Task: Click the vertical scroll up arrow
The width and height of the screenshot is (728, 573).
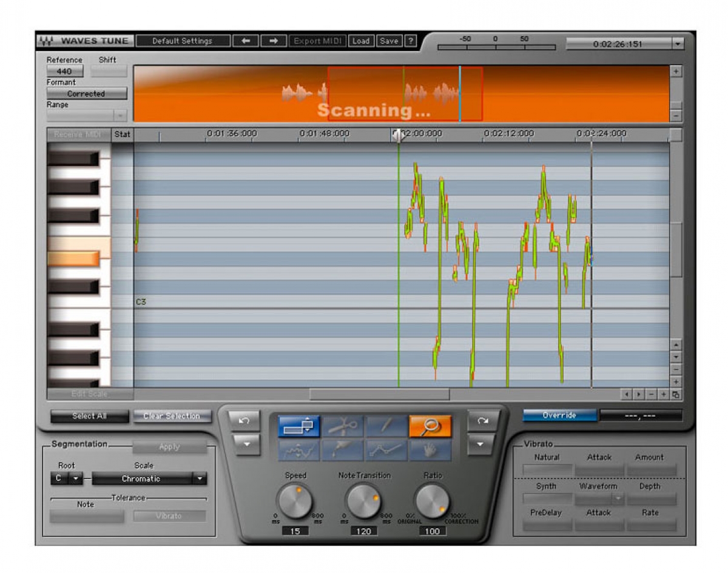Action: coord(676,345)
